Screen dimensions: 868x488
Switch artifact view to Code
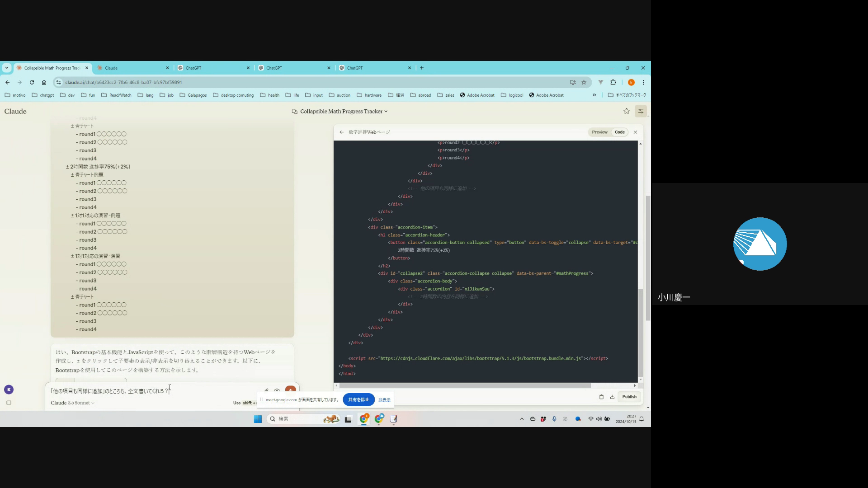[619, 132]
